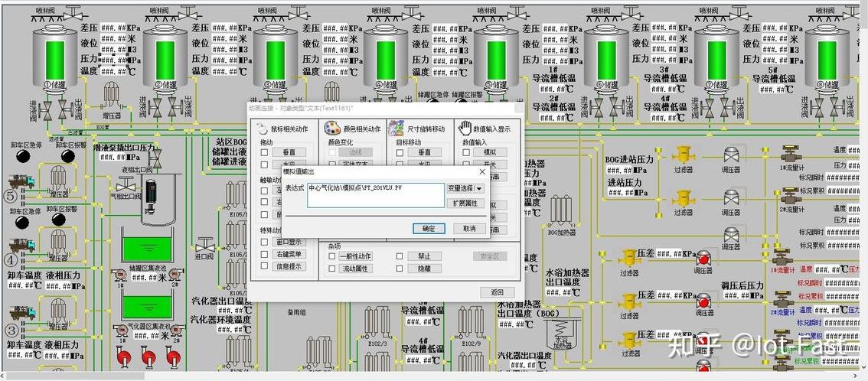Click the 表达式 expression input field
The width and height of the screenshot is (868, 381).
point(376,196)
